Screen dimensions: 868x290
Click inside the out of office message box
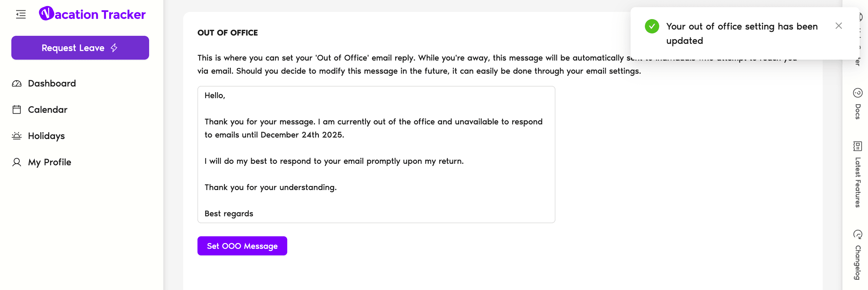click(376, 154)
